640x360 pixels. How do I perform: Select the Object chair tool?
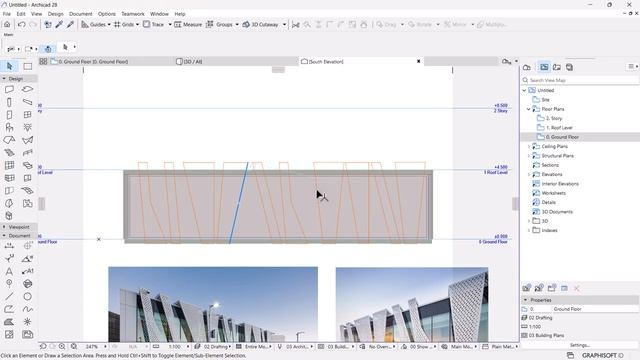[9, 127]
